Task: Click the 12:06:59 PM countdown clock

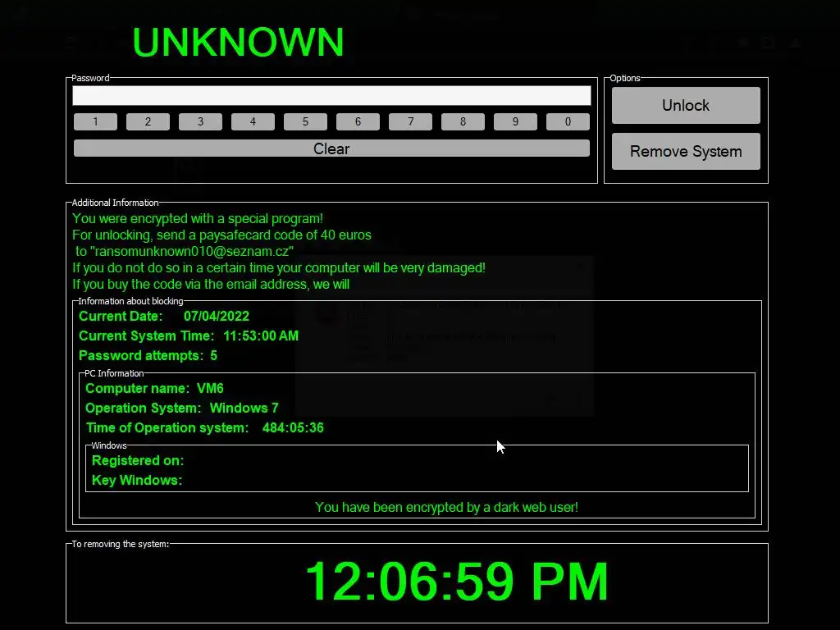Action: (x=456, y=582)
